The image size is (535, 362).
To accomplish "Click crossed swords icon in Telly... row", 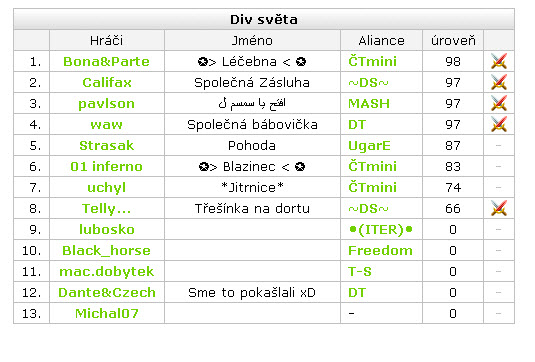I will 498,208.
